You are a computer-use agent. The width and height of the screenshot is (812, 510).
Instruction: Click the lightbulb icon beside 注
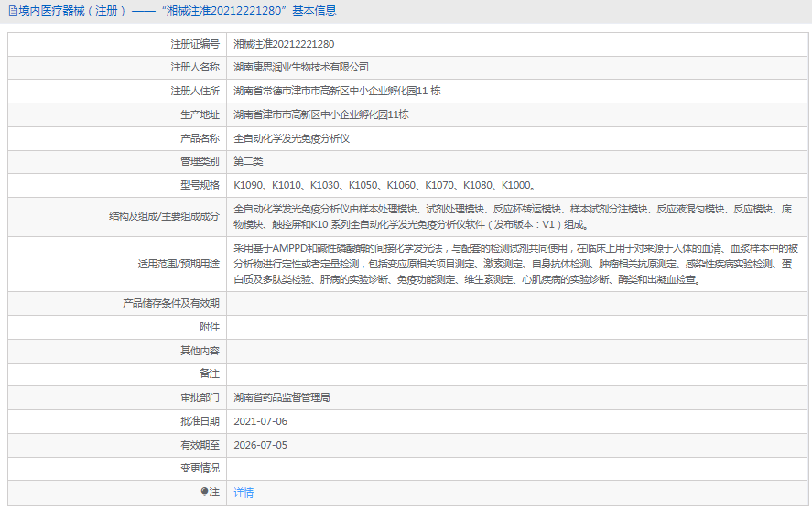(x=204, y=492)
